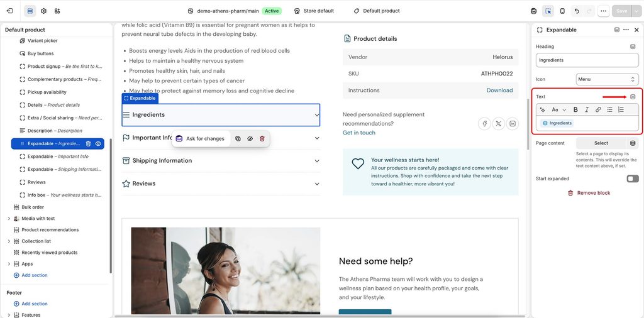This screenshot has height=318, width=644.
Task: Open the Icon dropdown set to Menu
Action: (x=607, y=79)
